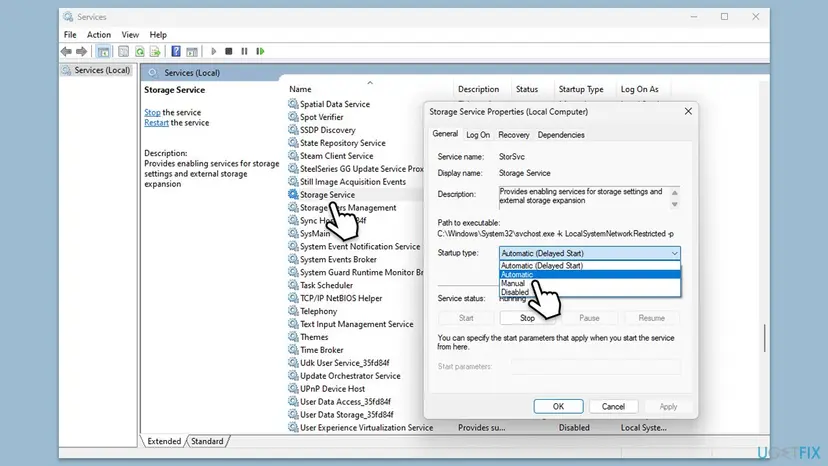
Task: Click description box scroll-down arrow
Action: [674, 204]
